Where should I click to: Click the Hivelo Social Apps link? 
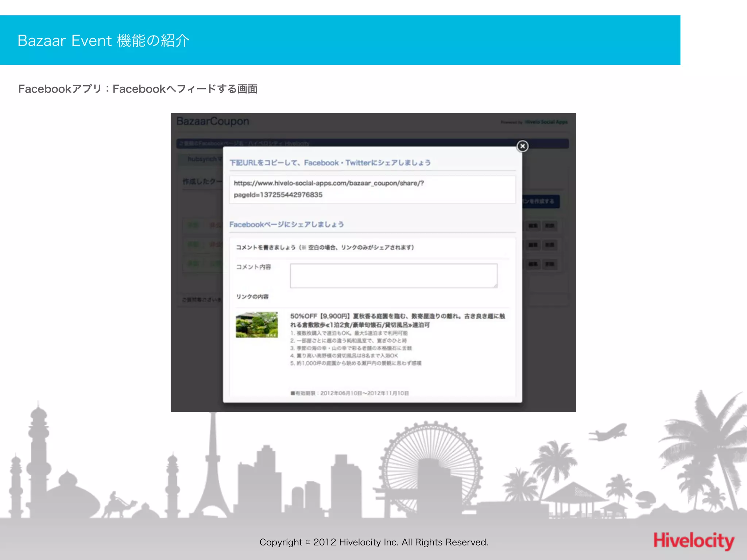pos(546,122)
